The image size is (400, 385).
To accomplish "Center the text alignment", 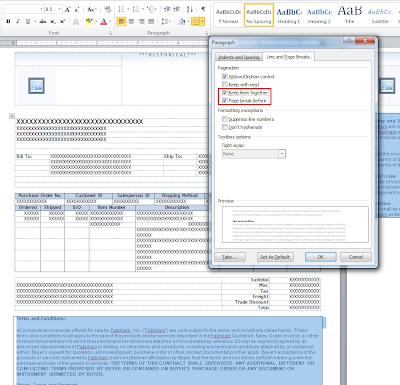I will (x=132, y=22).
